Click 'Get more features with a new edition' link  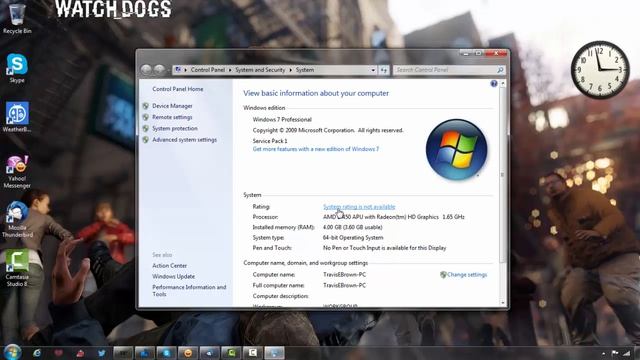[316, 149]
